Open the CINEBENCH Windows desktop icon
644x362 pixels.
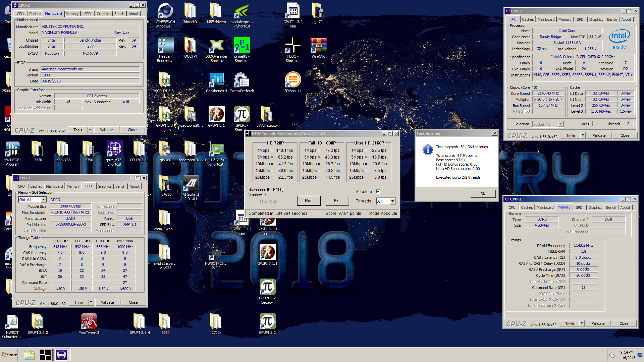pos(165,15)
